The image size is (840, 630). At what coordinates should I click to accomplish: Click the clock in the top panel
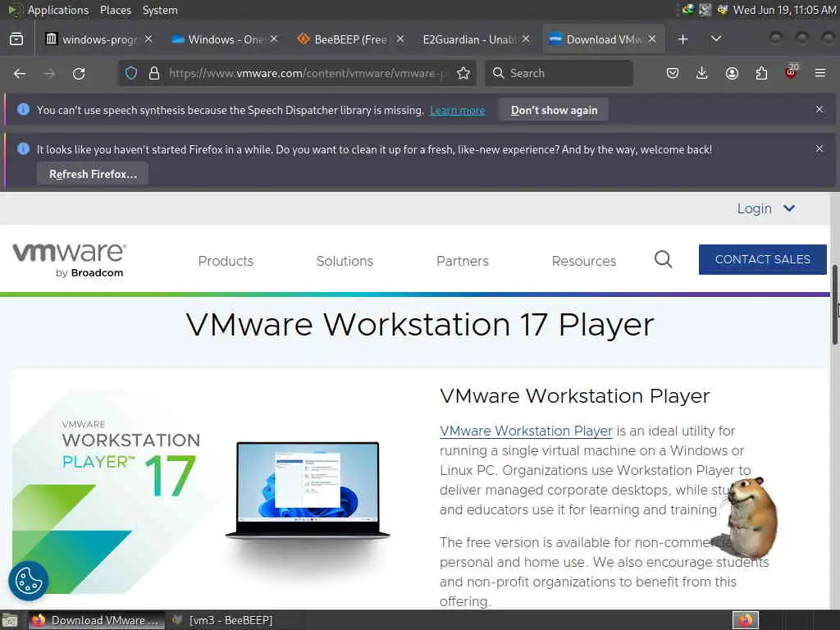[784, 10]
